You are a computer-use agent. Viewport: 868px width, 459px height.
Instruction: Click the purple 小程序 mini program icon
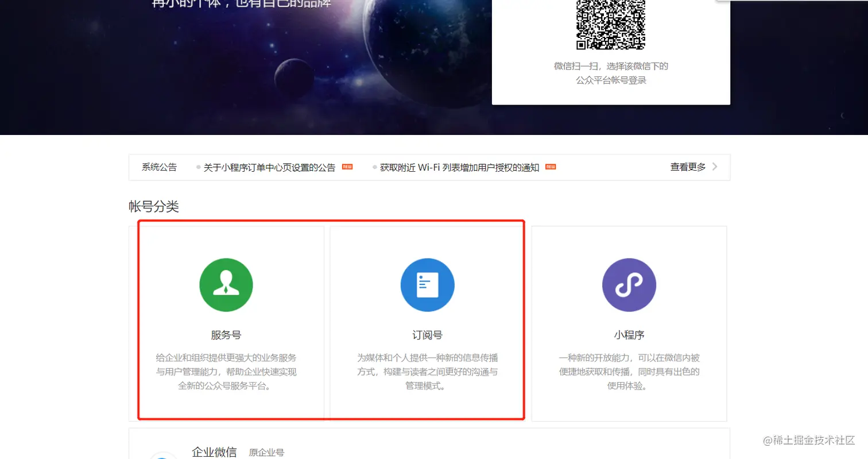point(629,285)
